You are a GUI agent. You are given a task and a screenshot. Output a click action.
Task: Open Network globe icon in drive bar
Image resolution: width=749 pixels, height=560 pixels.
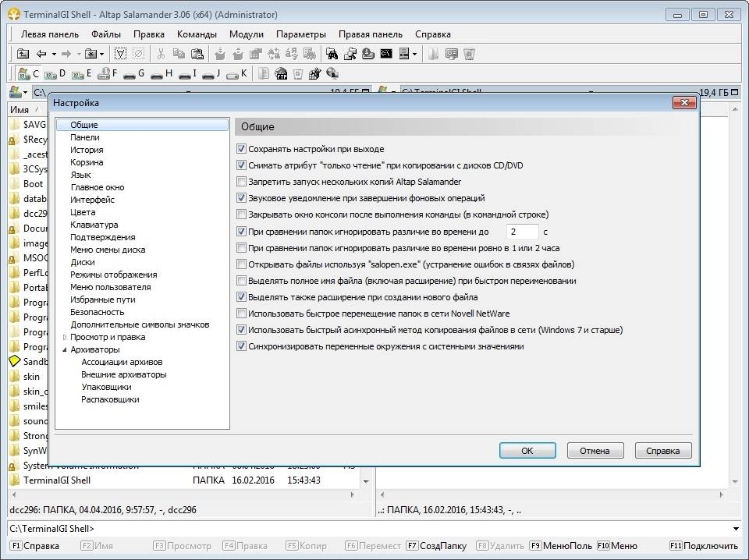click(332, 73)
